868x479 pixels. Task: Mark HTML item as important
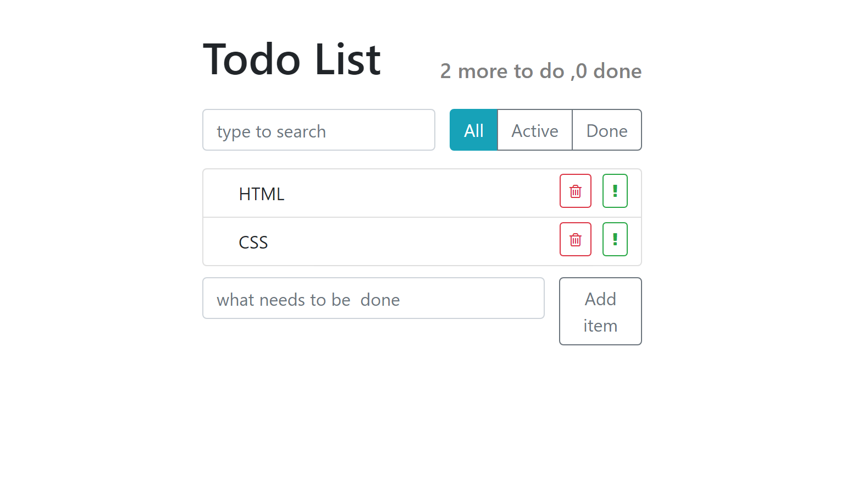(x=615, y=191)
